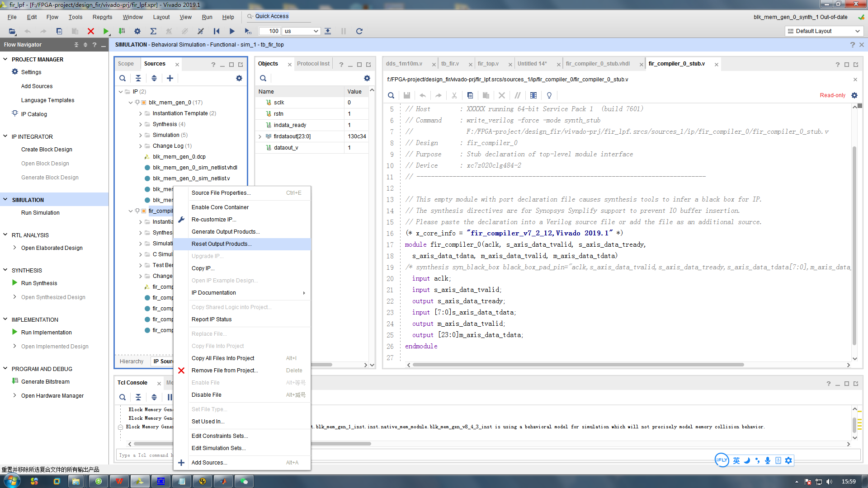
Task: Run the simulation with the green play icon
Action: coord(106,31)
